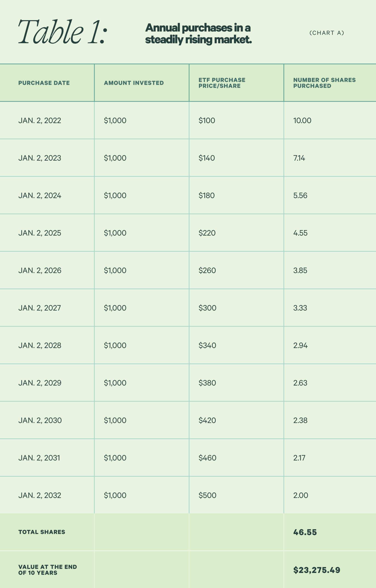Click the 'JAN. 2, 2022' date cell

pos(39,120)
